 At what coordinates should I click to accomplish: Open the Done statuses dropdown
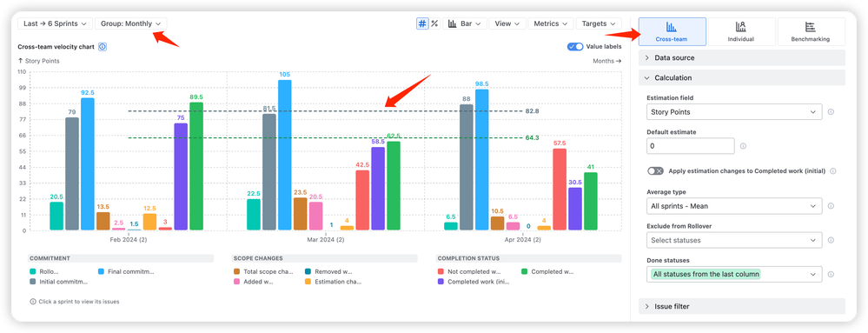pyautogui.click(x=734, y=274)
